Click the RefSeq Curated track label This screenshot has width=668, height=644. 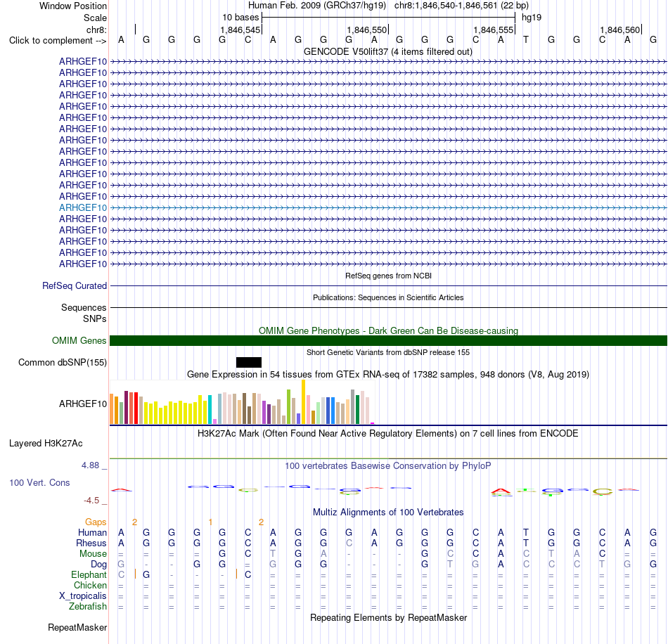click(74, 286)
